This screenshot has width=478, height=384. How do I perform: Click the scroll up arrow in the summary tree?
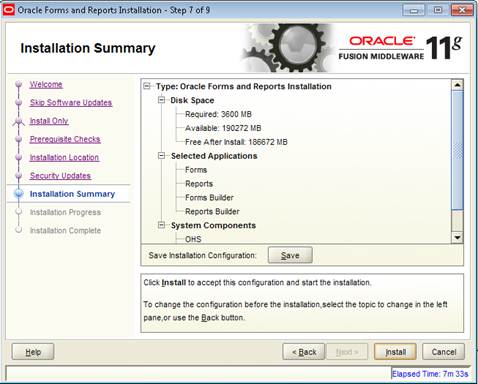tap(457, 85)
